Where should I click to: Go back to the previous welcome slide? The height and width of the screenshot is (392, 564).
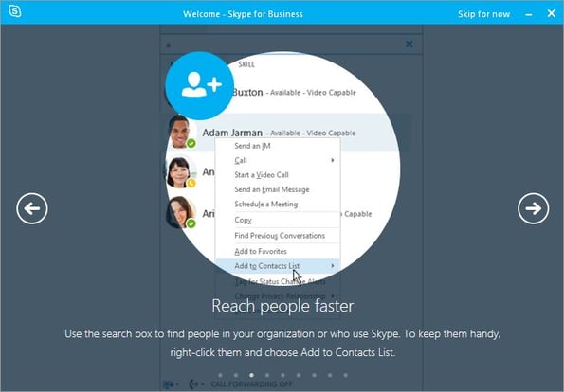coord(32,208)
